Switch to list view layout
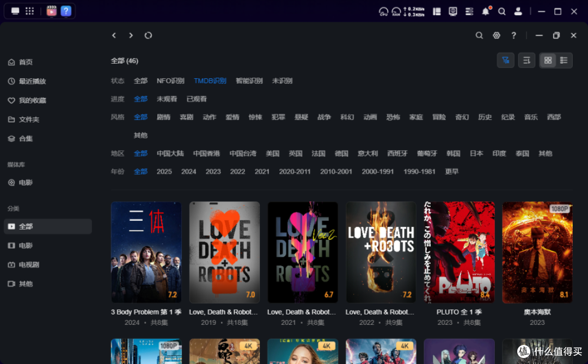The image size is (588, 364). point(563,60)
